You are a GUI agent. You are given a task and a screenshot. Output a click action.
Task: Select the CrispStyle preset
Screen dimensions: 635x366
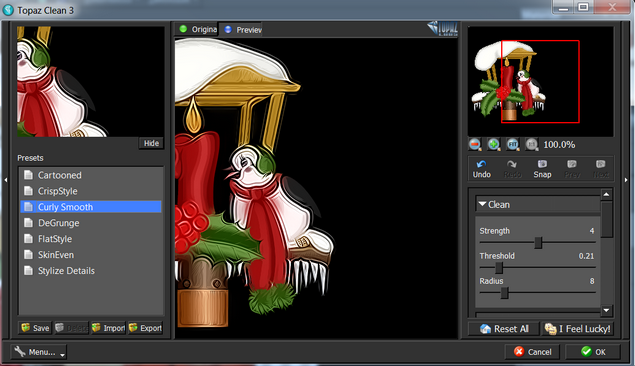[91, 191]
